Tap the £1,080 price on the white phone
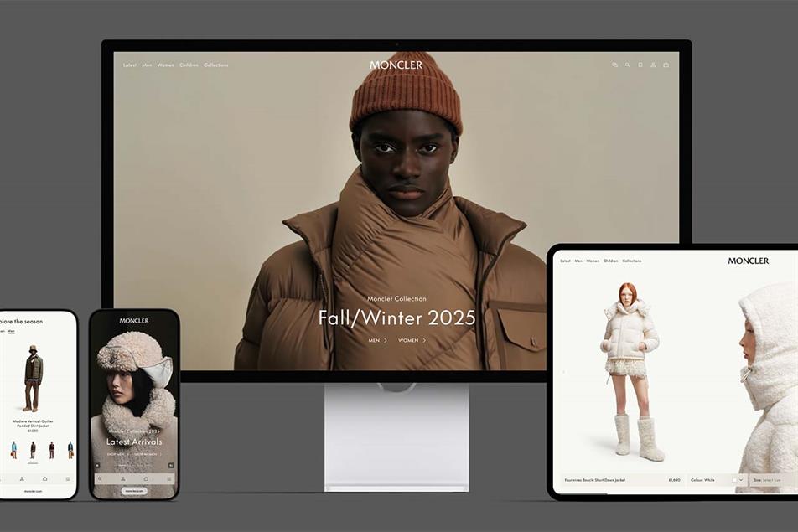Screen dimensions: 798x532 pyautogui.click(x=33, y=431)
